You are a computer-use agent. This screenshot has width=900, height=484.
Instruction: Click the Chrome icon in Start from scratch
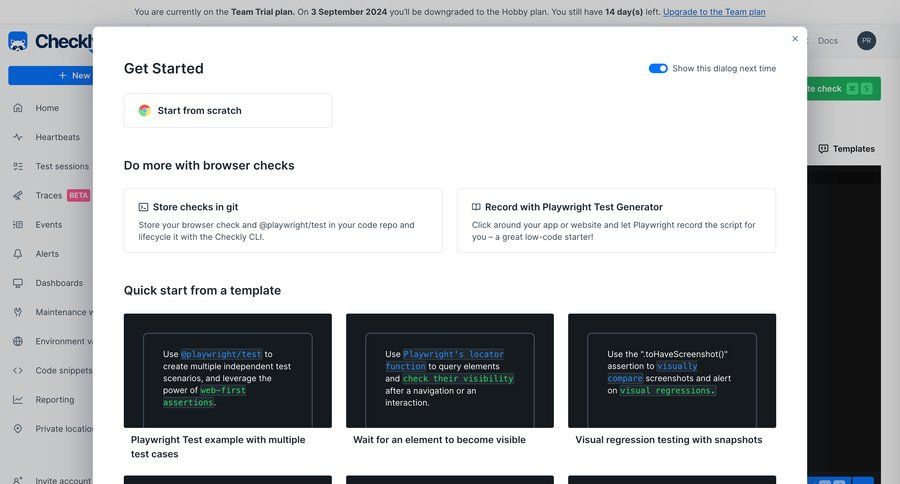pyautogui.click(x=145, y=110)
